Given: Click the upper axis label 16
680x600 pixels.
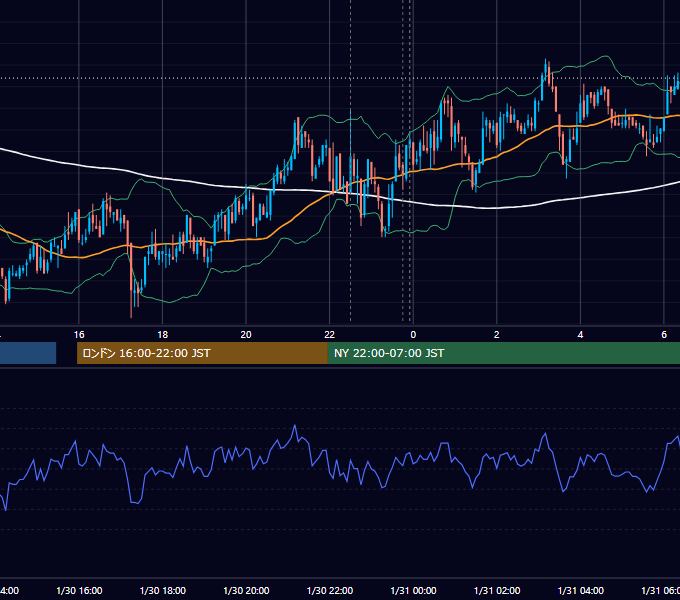Looking at the screenshot, I should click(x=79, y=335).
